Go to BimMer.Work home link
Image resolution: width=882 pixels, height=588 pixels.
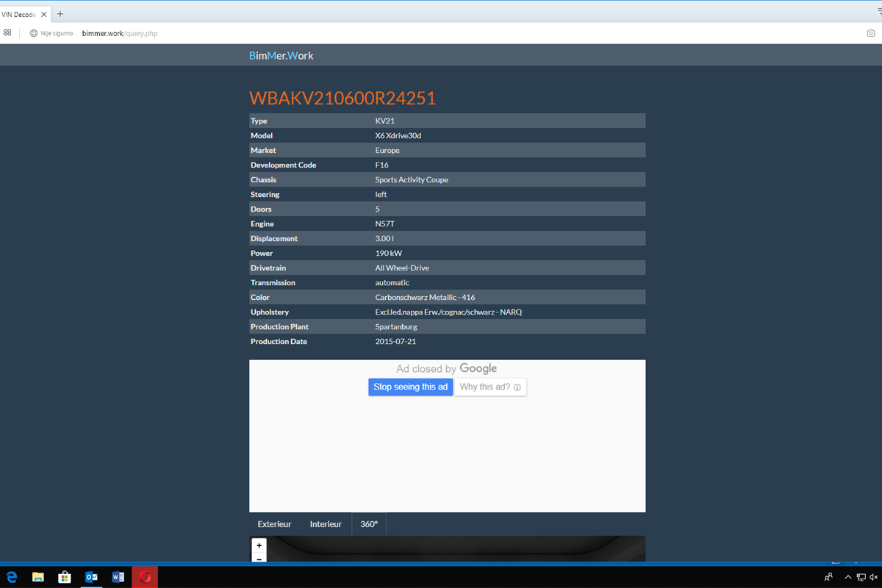282,56
